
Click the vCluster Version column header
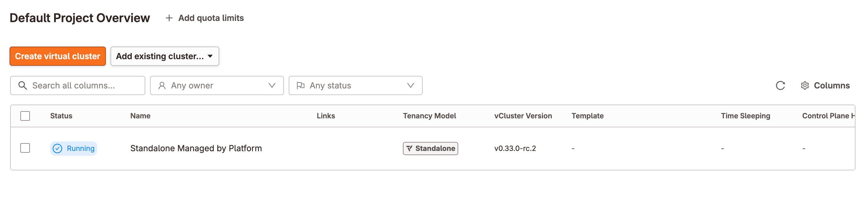point(523,116)
